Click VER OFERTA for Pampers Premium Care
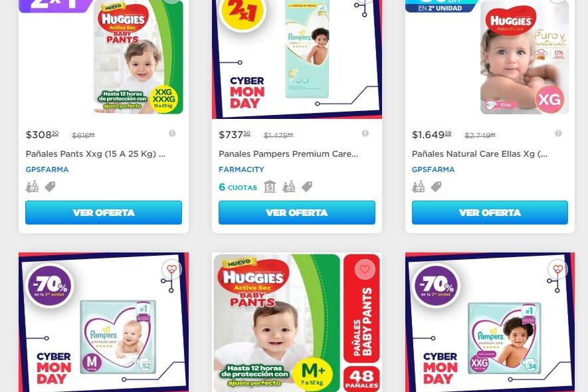Viewport: 588px width, 392px height. click(x=296, y=213)
